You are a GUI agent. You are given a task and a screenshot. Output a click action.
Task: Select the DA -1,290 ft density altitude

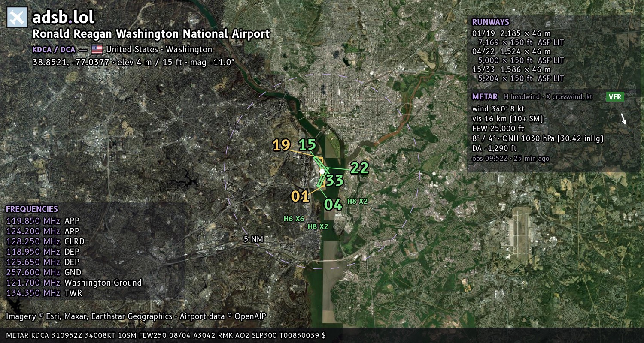coord(494,148)
